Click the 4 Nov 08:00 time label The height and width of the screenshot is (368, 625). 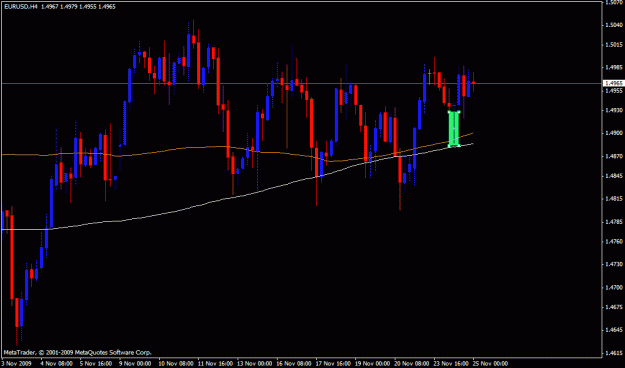[x=56, y=364]
